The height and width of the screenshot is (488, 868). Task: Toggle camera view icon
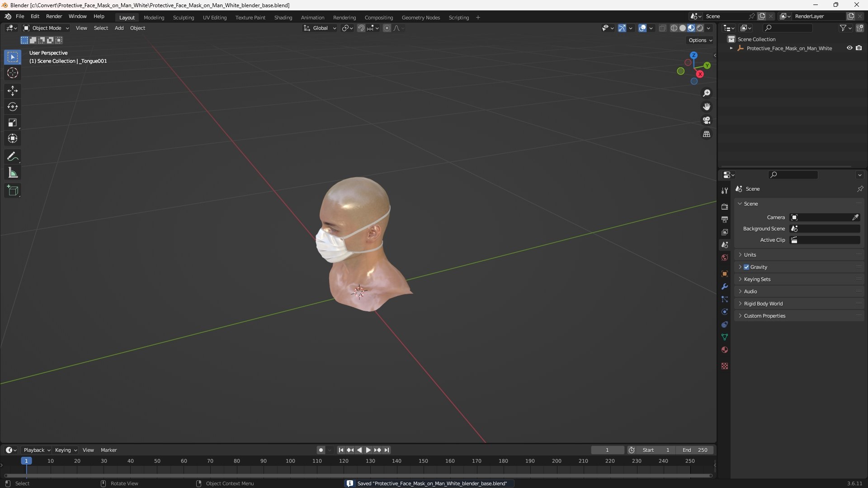coord(707,120)
